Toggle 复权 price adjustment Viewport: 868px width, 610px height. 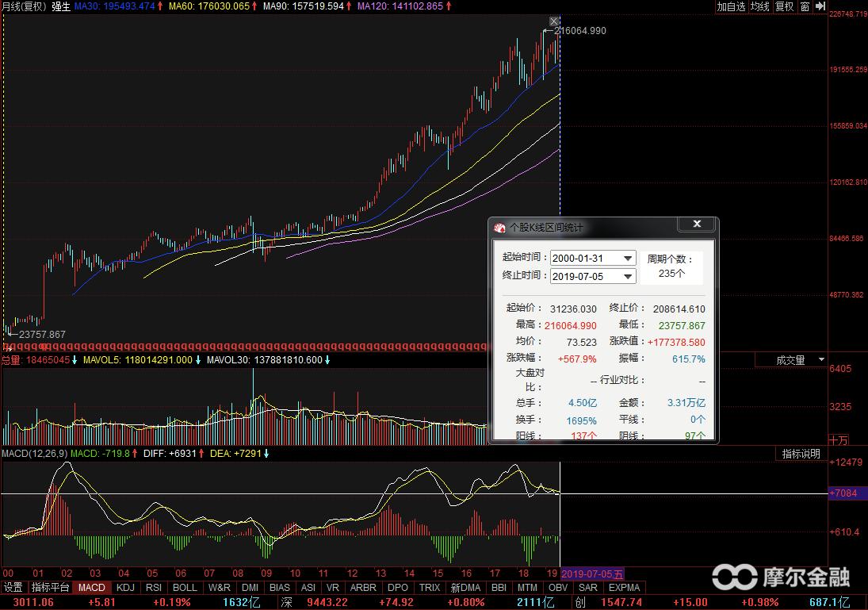(784, 6)
